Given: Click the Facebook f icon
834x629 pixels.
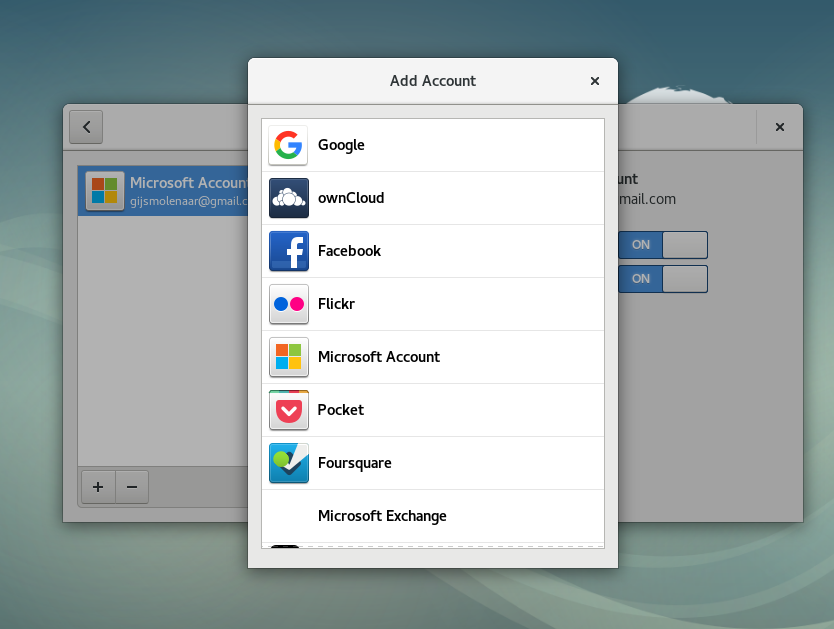Looking at the screenshot, I should pos(288,251).
